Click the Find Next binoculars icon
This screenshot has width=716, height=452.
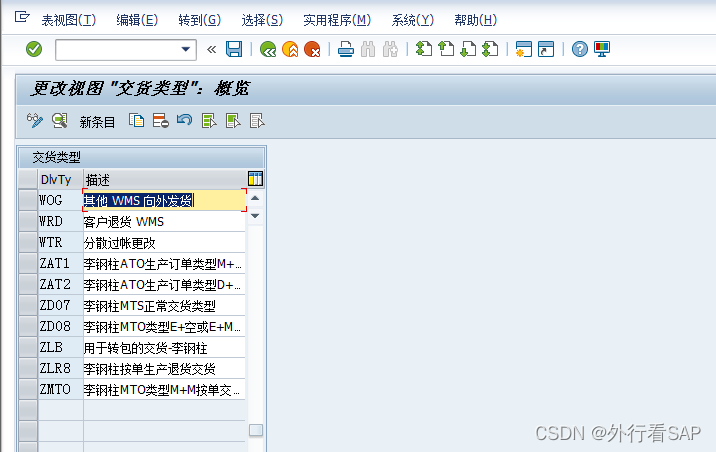coord(390,49)
